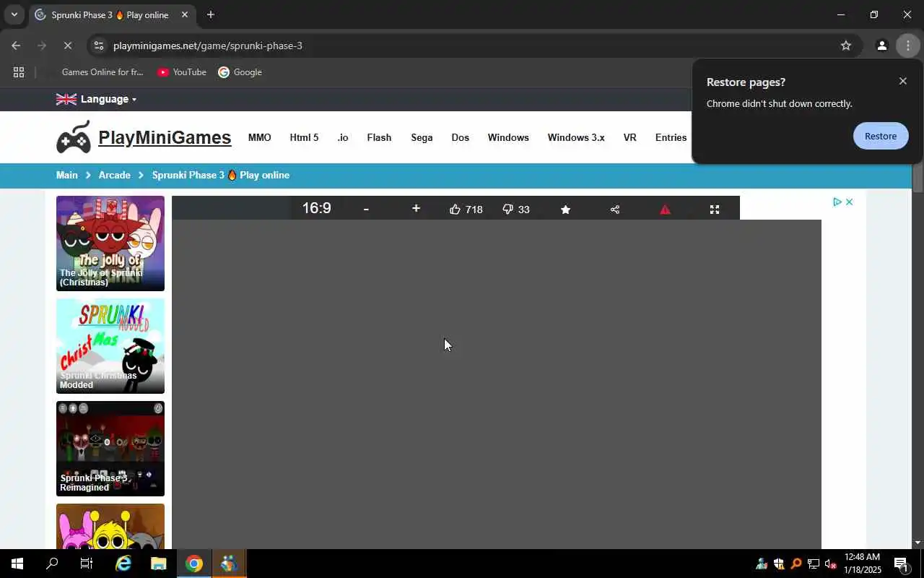Go to Main in breadcrumb

[67, 175]
